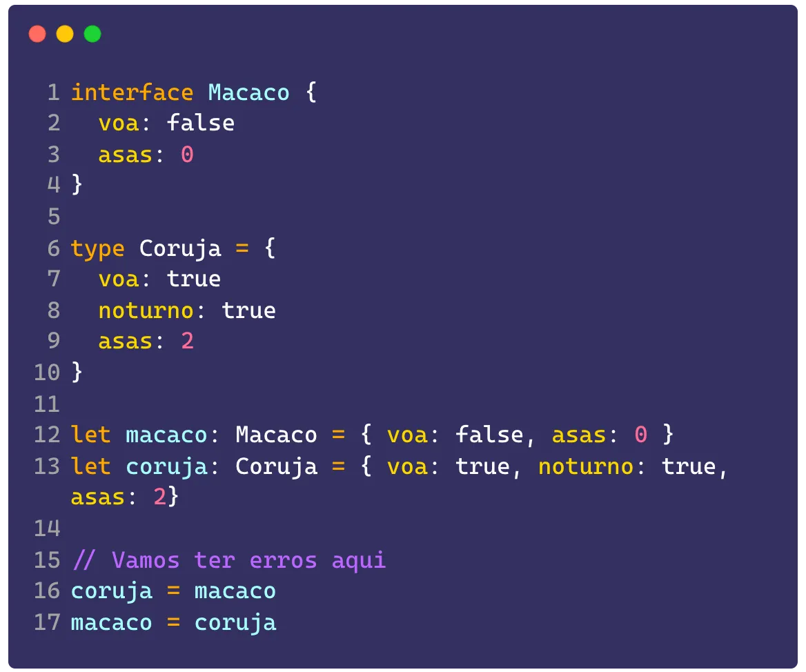Click the green maximize dot
The width and height of the screenshot is (806, 672).
point(92,34)
